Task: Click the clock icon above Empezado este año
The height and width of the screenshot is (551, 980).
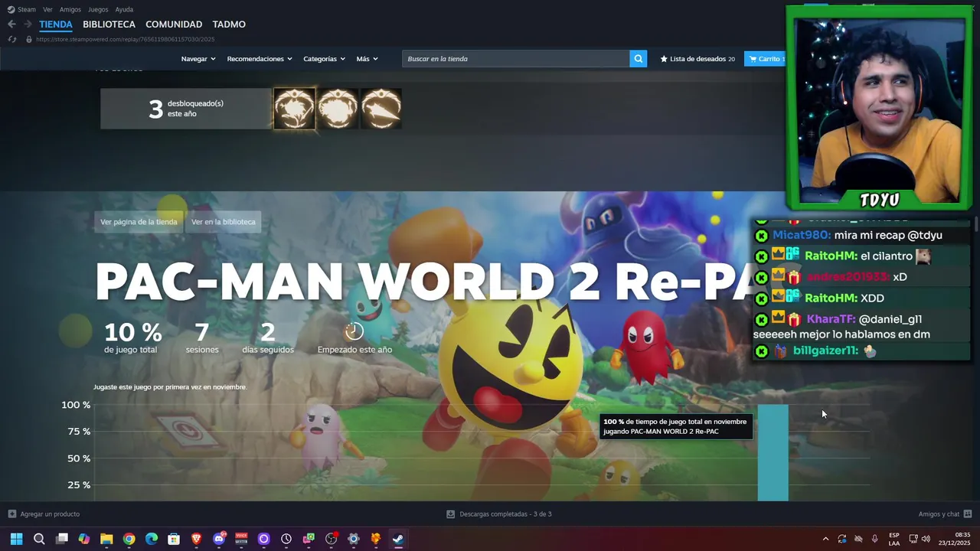Action: tap(354, 331)
